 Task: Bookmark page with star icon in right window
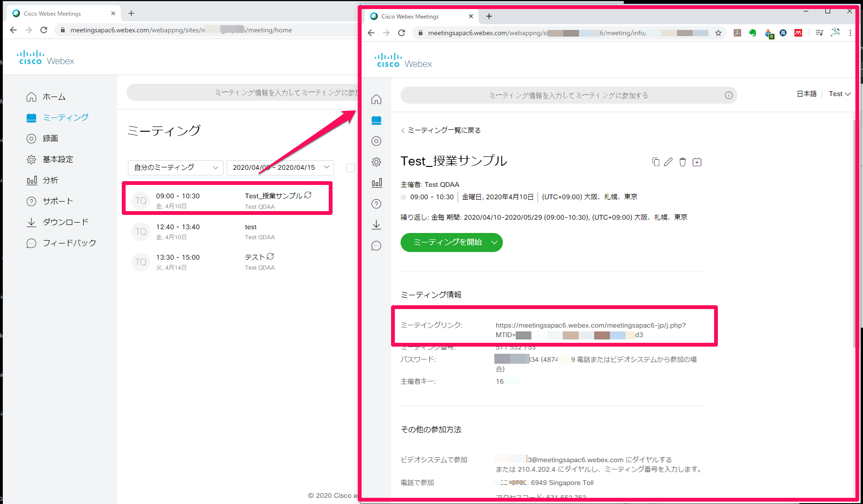click(x=718, y=33)
